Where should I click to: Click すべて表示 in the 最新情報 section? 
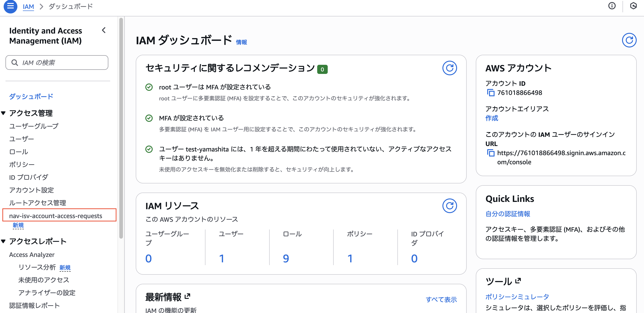442,300
